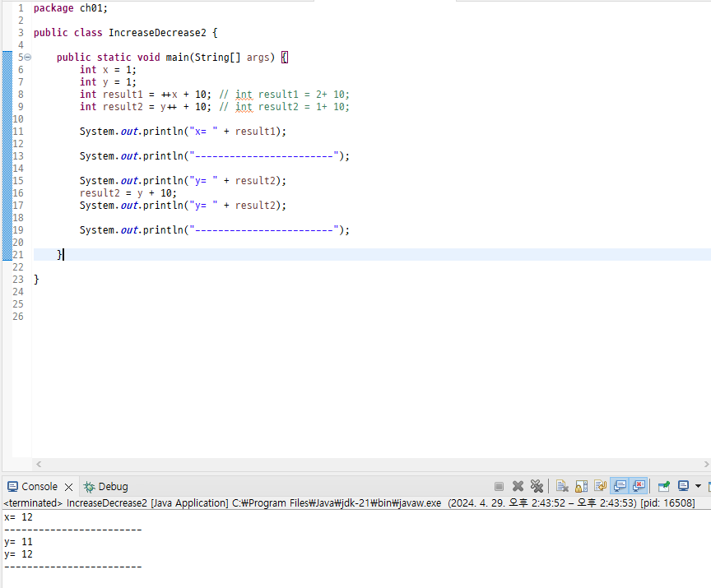Click console output 'y= 11'
This screenshot has height=588, width=711.
tap(18, 542)
